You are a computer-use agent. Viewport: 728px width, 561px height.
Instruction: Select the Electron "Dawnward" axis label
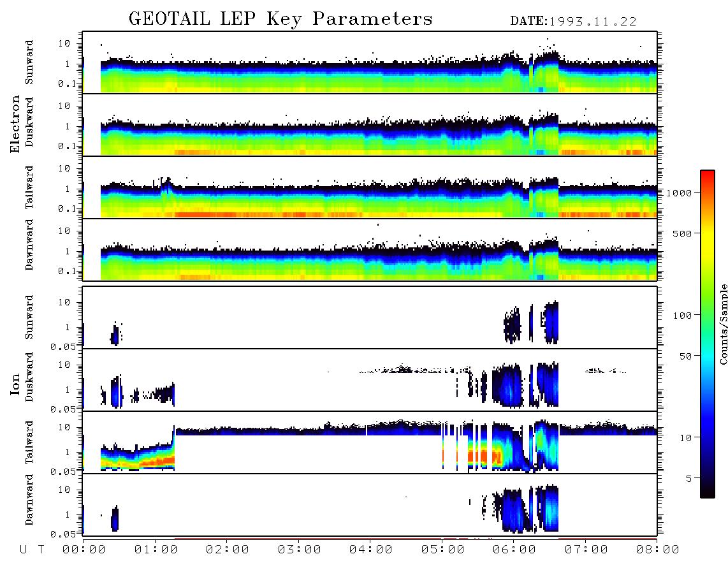29,245
